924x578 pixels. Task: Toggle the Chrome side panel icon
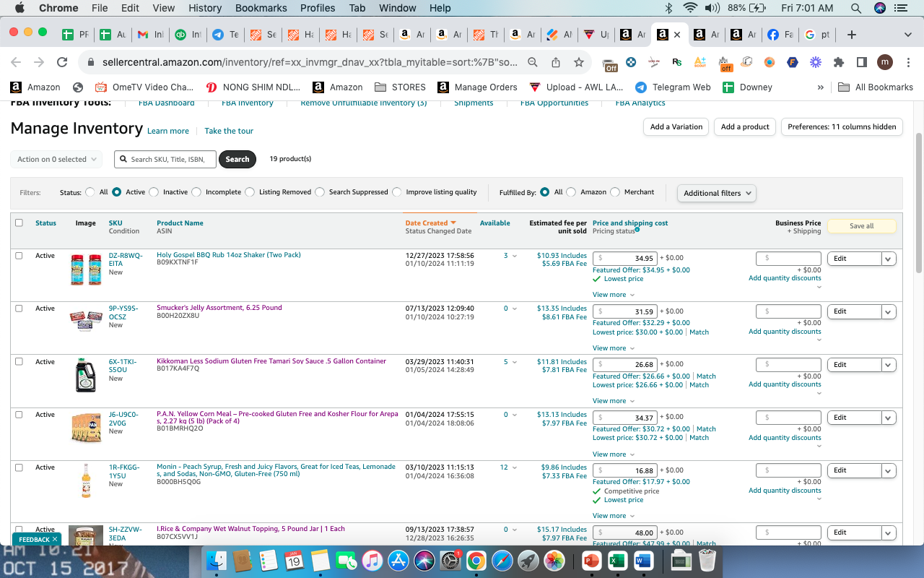tap(862, 62)
